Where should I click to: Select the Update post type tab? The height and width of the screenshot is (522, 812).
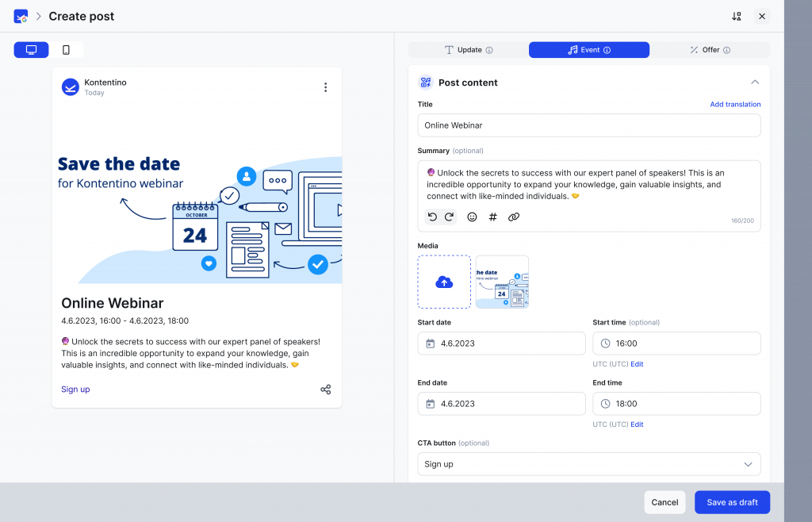(469, 50)
